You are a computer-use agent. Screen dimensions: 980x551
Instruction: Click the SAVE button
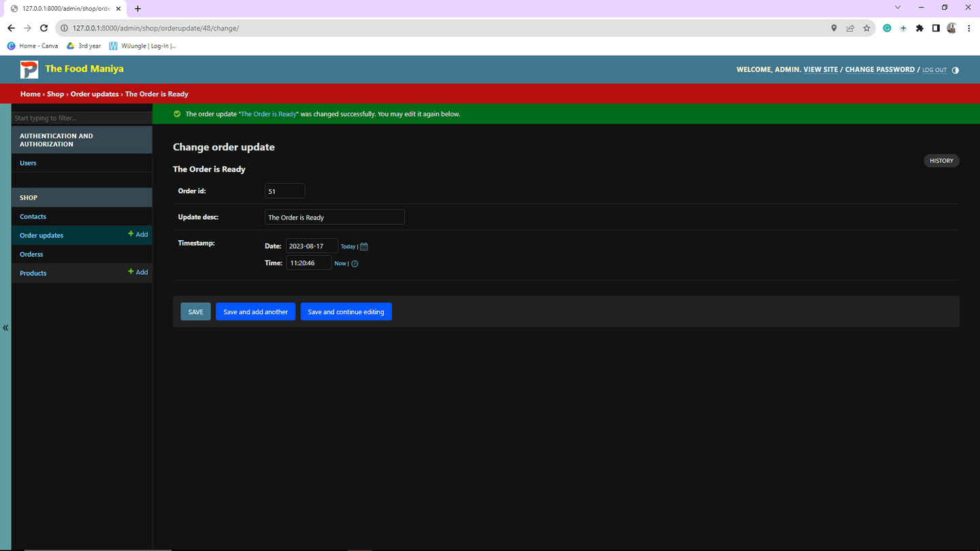pyautogui.click(x=195, y=312)
